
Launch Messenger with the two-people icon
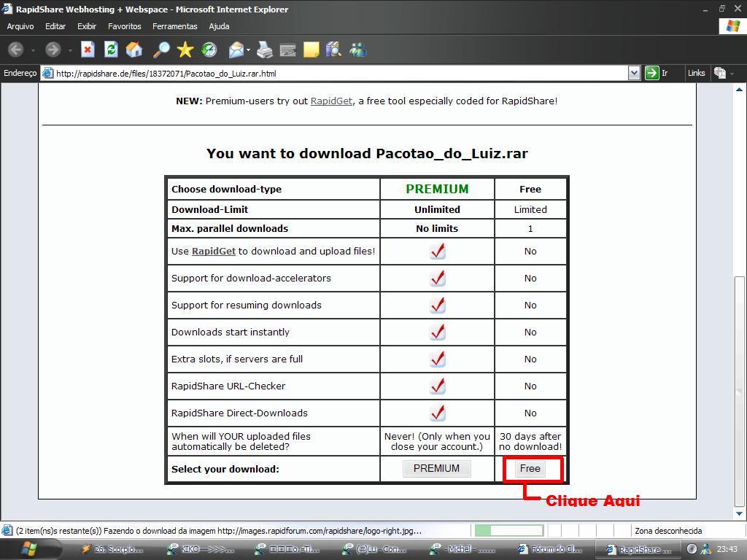pyautogui.click(x=357, y=50)
